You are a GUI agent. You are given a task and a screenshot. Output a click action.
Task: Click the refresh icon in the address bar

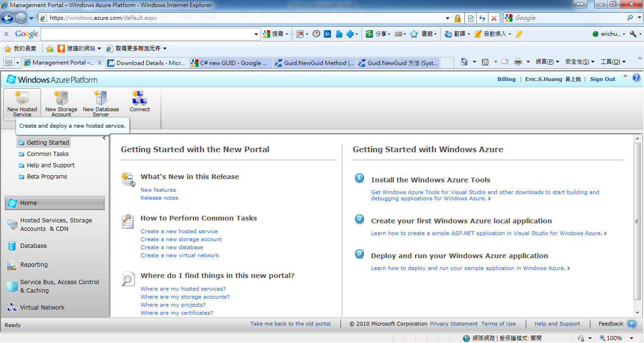pos(482,18)
